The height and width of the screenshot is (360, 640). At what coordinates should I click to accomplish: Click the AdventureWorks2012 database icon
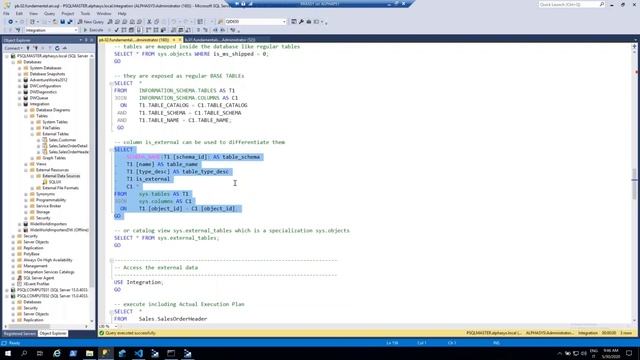pos(26,80)
